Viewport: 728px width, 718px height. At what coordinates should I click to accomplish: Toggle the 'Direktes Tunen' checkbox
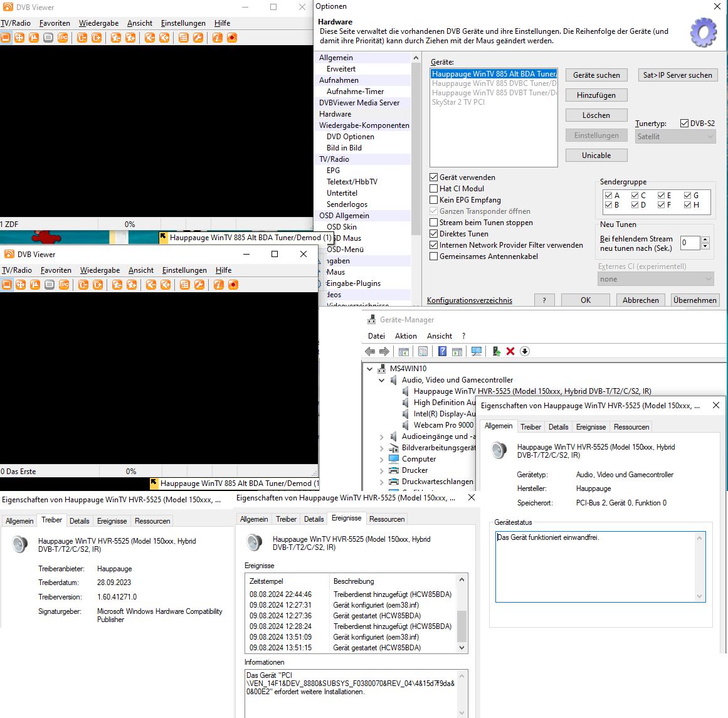(x=434, y=234)
